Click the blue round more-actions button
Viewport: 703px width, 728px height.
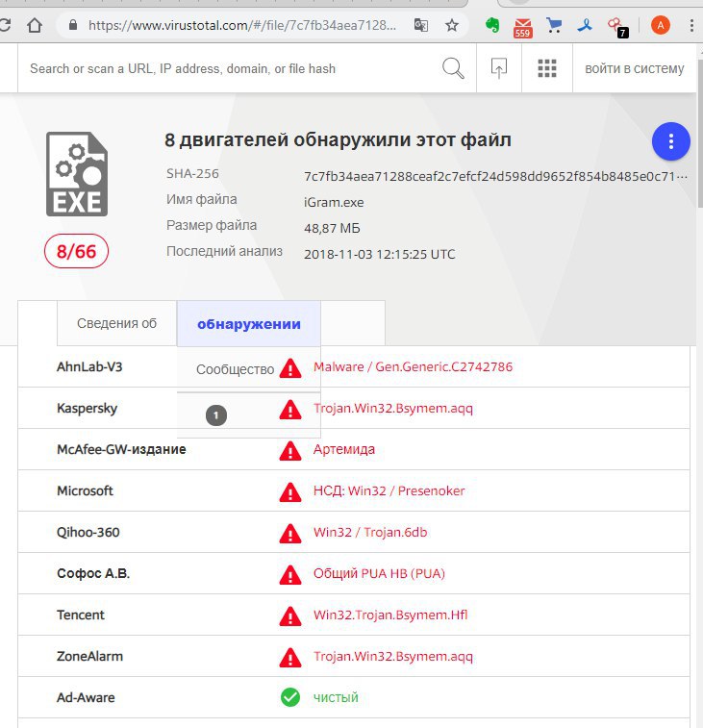click(x=671, y=141)
